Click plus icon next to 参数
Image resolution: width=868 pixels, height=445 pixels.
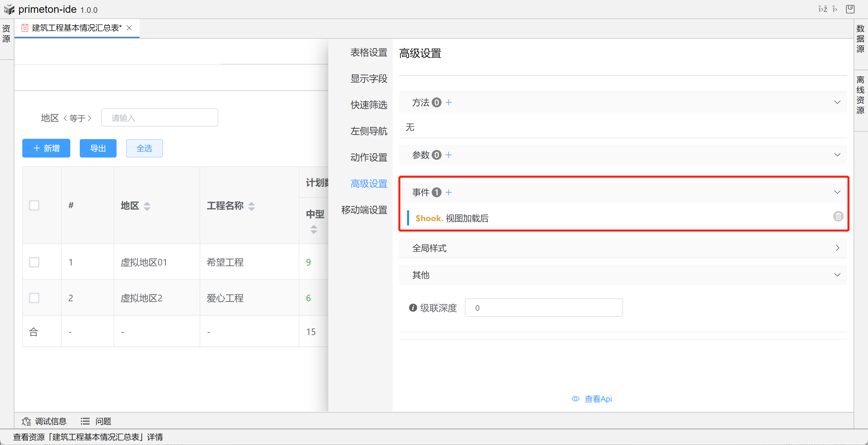(x=448, y=155)
